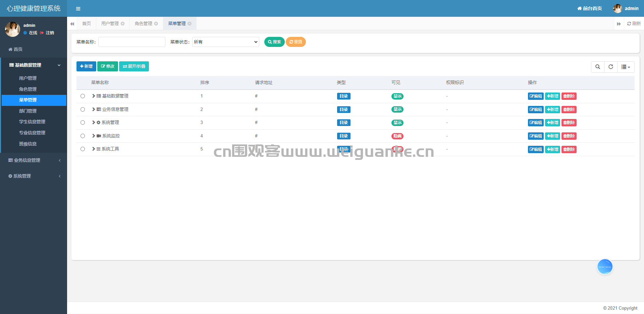
Task: Open the 菜单状态 dropdown
Action: [226, 42]
